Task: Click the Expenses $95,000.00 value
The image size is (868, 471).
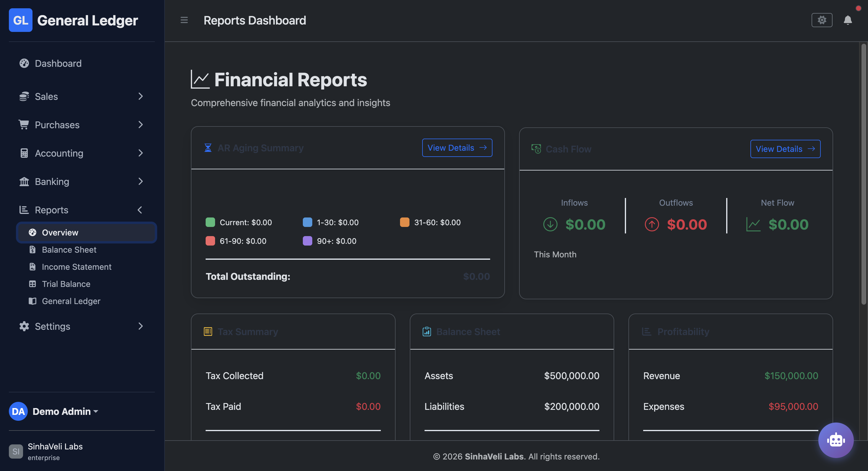Action: click(793, 406)
